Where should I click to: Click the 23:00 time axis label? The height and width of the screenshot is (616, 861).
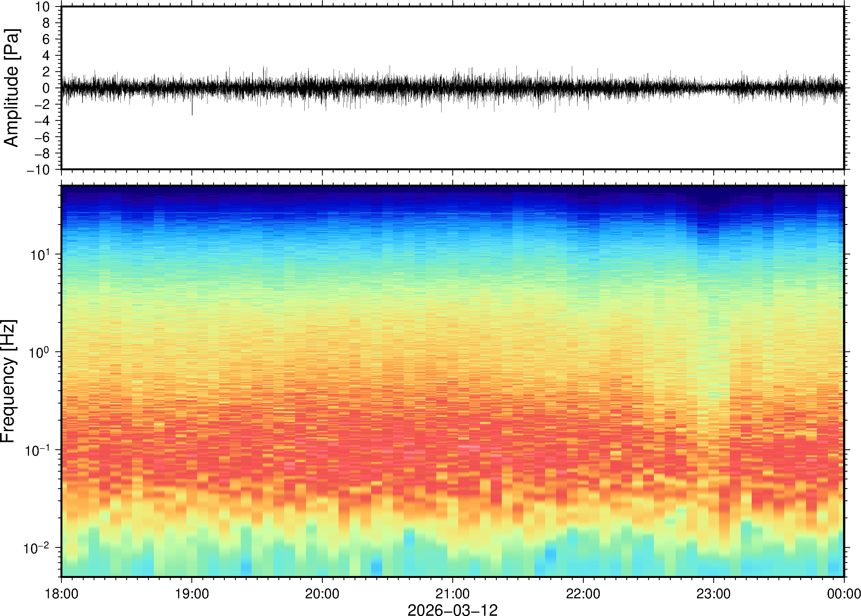[713, 594]
